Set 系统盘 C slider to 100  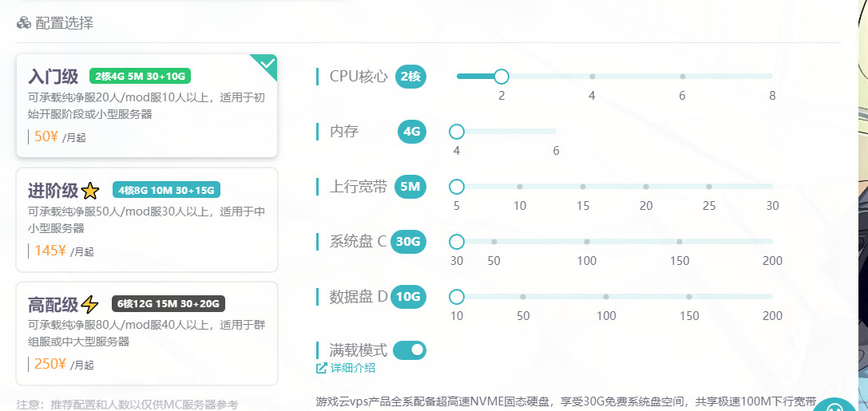pyautogui.click(x=587, y=242)
